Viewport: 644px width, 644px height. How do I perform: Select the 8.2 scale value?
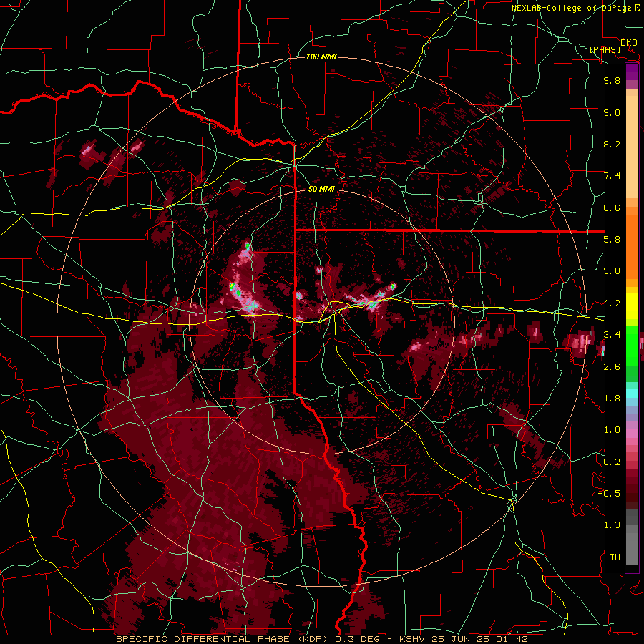tap(612, 144)
